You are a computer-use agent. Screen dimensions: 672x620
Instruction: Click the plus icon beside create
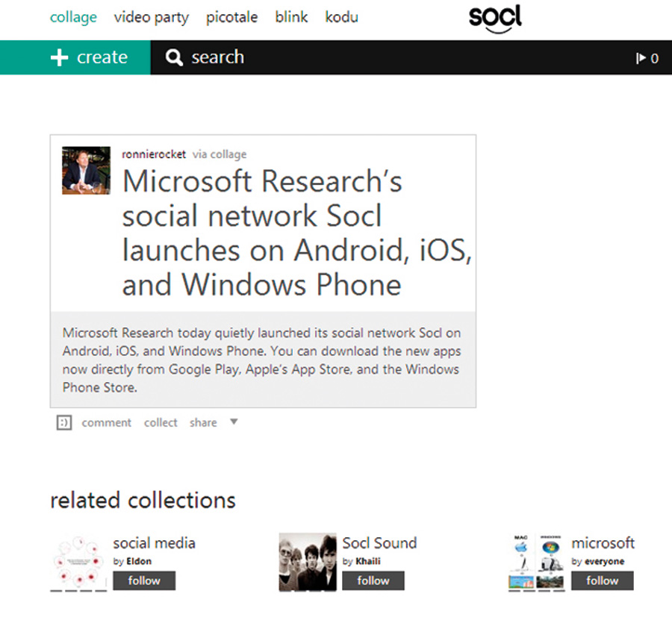(x=59, y=57)
